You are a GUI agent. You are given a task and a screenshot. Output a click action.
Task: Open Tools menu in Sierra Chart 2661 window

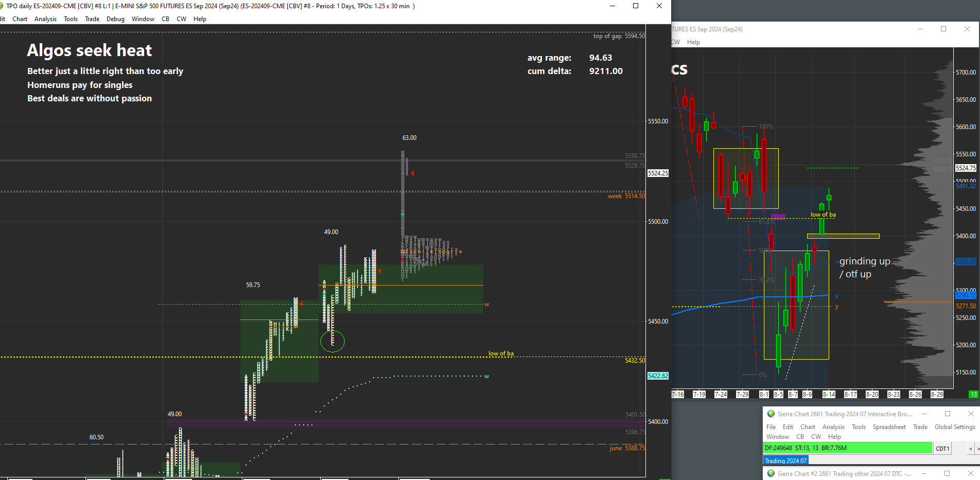click(859, 427)
